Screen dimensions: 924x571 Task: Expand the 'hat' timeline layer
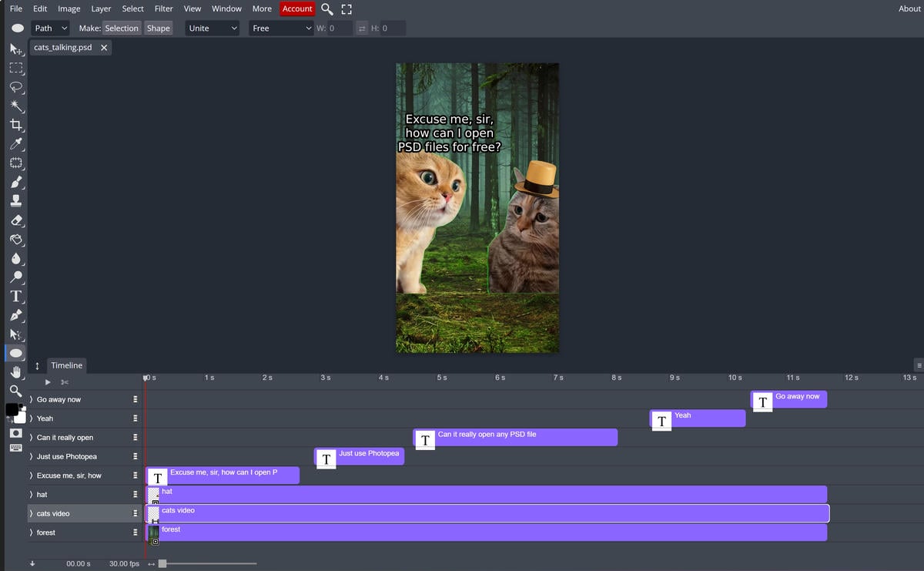pos(32,495)
